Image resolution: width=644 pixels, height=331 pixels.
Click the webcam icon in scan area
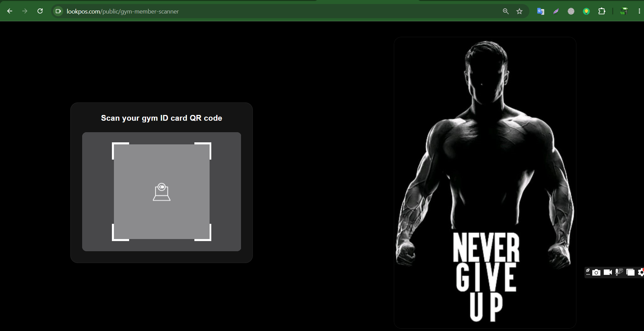point(162,192)
